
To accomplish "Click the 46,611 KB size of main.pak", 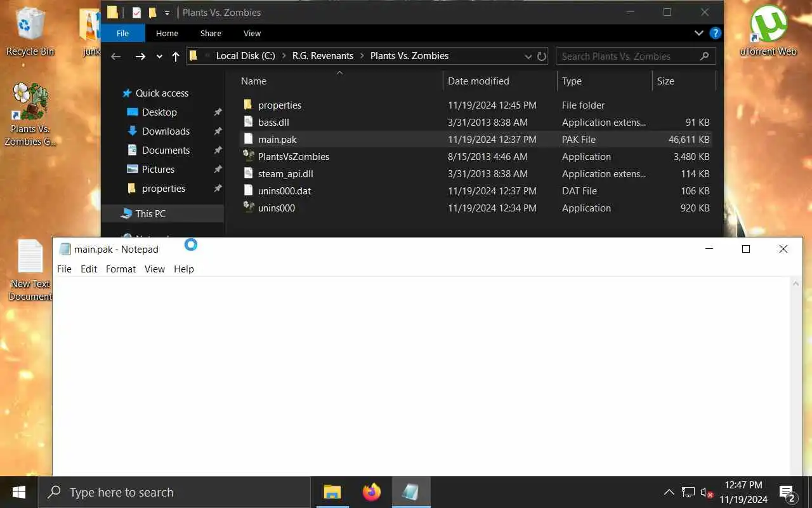I will (x=689, y=139).
